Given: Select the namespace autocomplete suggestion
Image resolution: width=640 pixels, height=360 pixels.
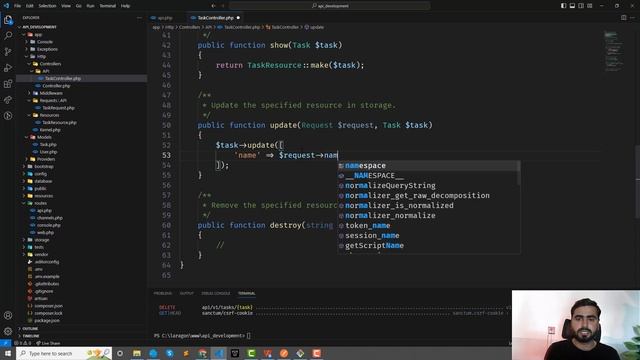Looking at the screenshot, I should (429, 165).
